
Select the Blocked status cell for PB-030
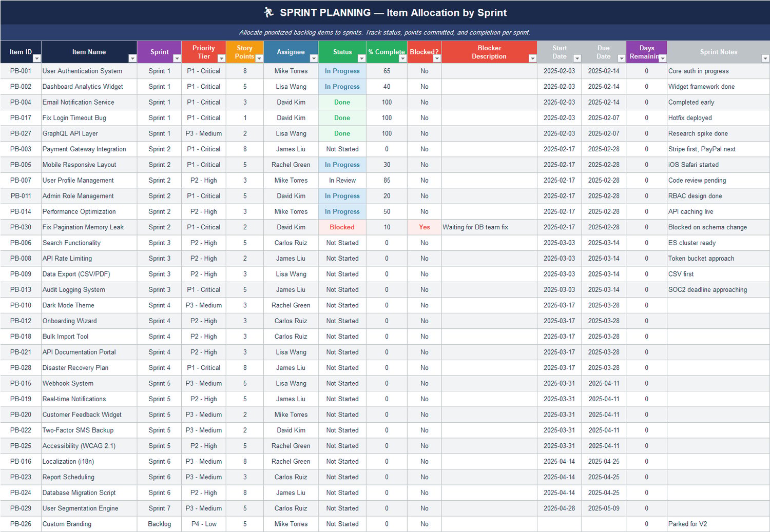pyautogui.click(x=342, y=227)
